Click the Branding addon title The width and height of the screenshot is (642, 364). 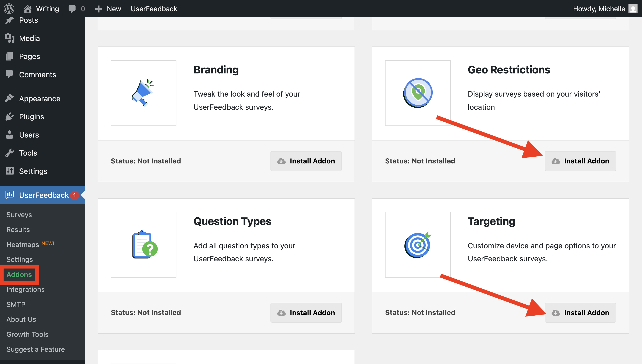tap(216, 70)
